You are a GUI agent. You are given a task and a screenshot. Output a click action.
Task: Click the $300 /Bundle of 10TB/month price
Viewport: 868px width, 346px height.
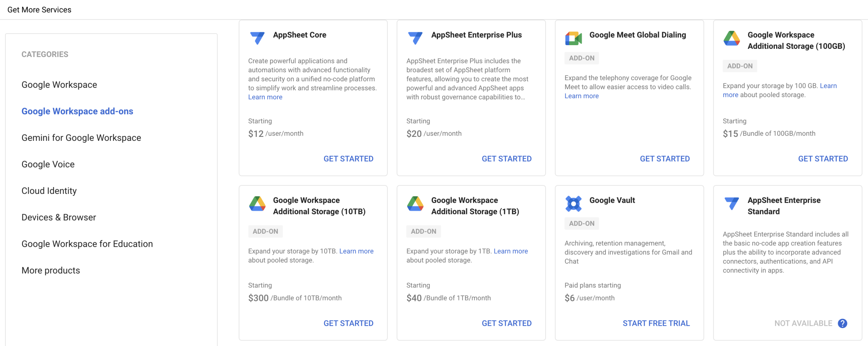coord(295,298)
